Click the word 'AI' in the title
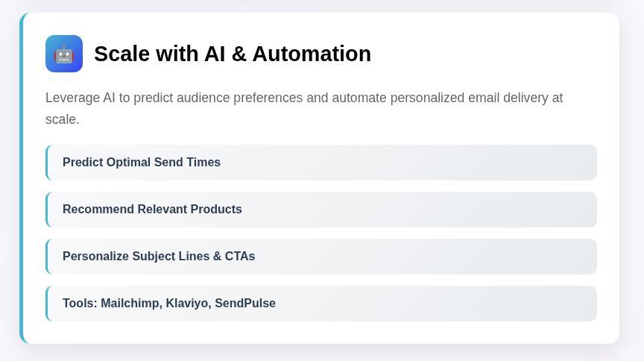Screen dimensions: 644x361 (215, 54)
